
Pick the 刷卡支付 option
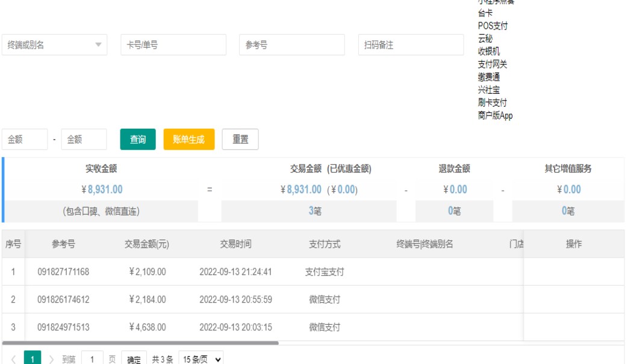point(492,103)
